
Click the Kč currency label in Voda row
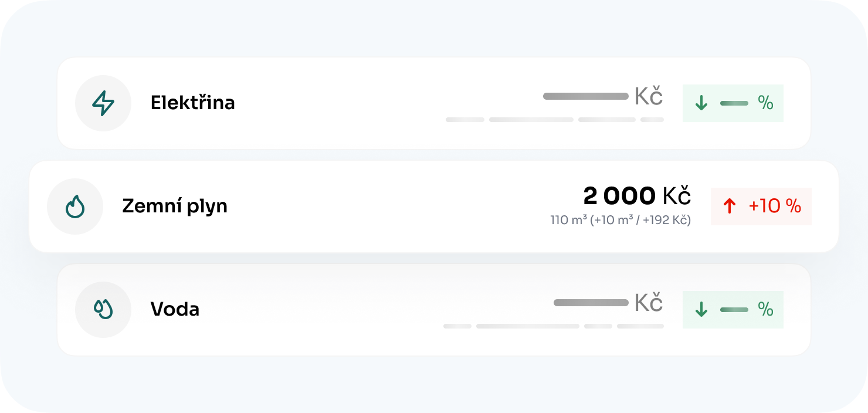(649, 303)
